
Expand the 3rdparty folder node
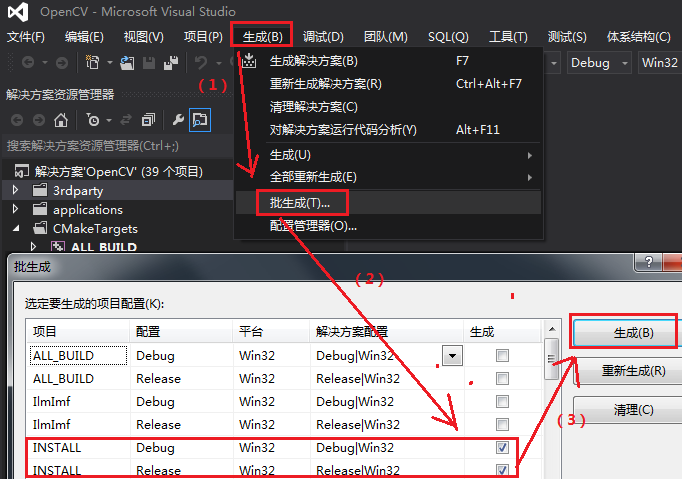point(15,190)
